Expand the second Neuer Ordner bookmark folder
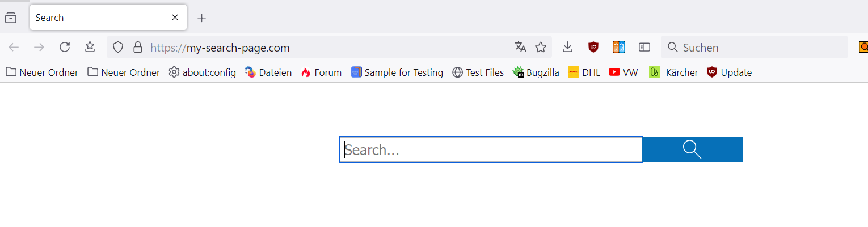This screenshot has width=868, height=227. point(124,72)
